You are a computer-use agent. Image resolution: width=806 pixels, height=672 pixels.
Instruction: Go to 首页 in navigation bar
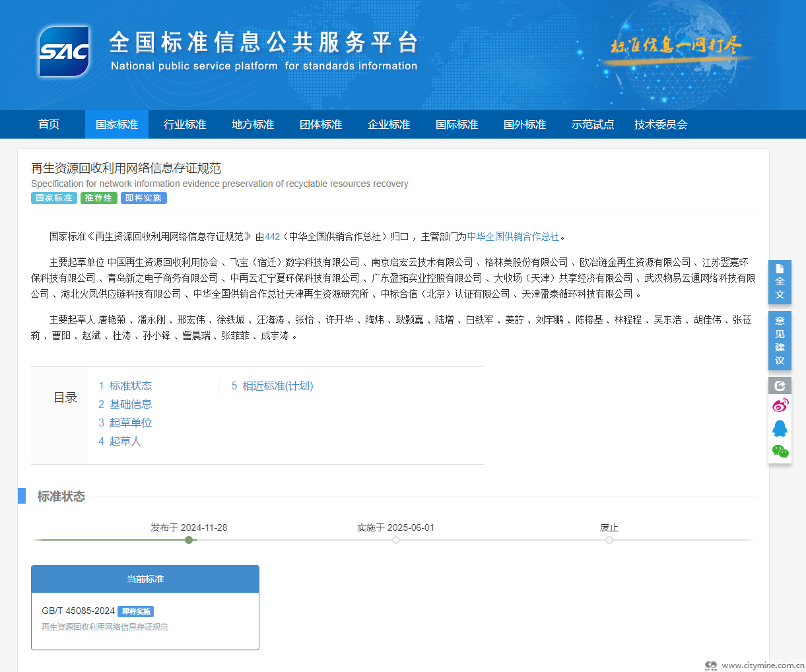tap(49, 124)
